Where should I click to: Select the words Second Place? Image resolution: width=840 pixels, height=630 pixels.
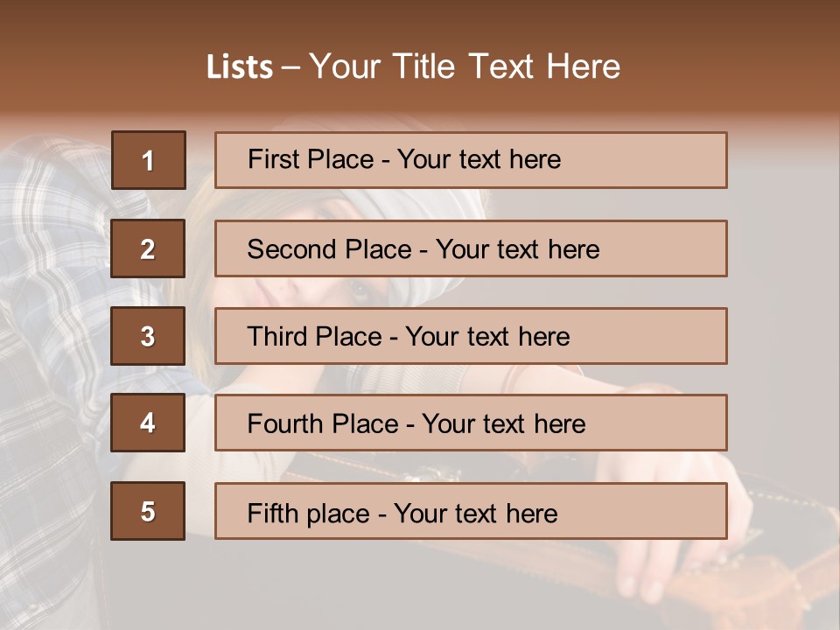[x=330, y=249]
